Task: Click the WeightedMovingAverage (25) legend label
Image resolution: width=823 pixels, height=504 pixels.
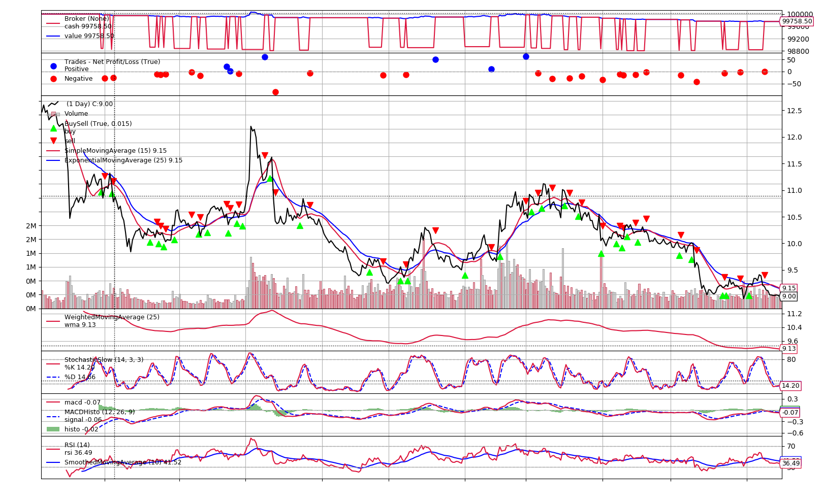Action: pyautogui.click(x=112, y=317)
